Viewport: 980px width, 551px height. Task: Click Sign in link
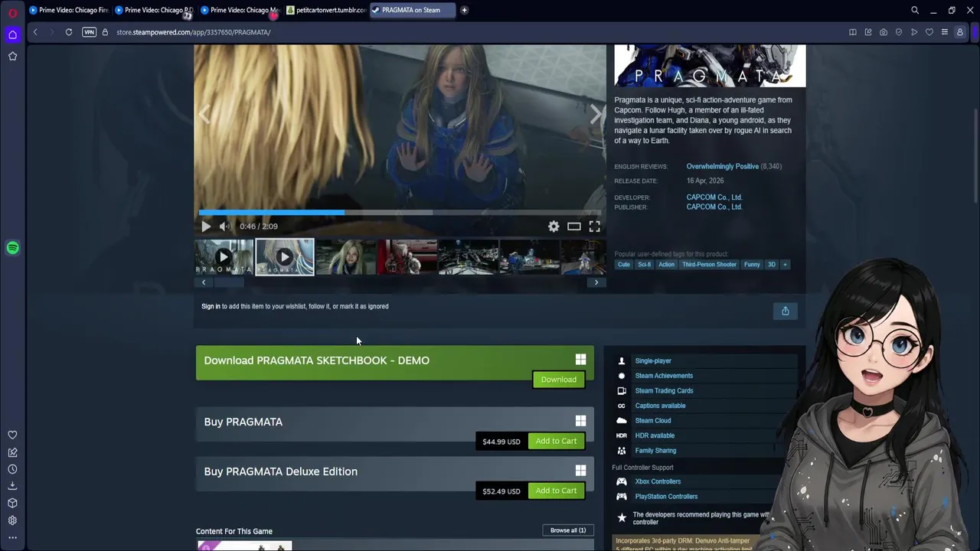coord(211,306)
